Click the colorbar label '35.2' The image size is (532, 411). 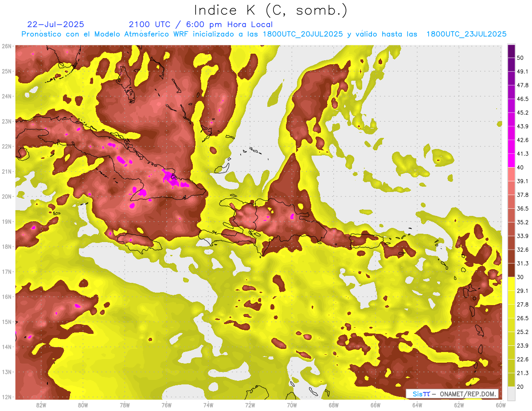[x=523, y=222]
